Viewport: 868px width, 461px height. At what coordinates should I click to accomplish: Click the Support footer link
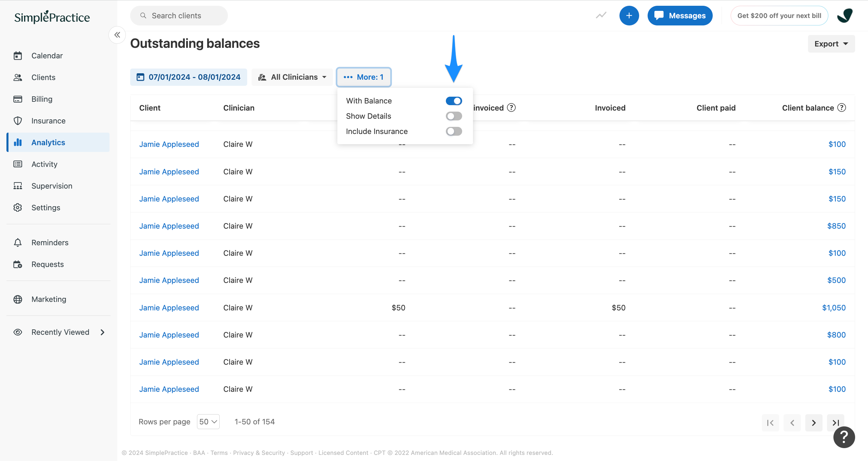pos(302,453)
